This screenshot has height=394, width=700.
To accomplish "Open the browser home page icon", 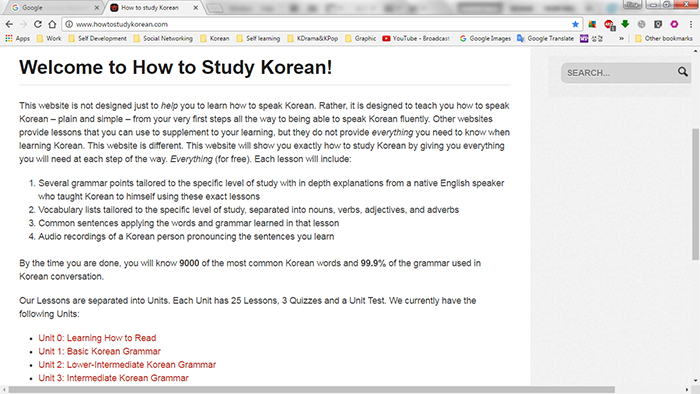I will click(52, 24).
